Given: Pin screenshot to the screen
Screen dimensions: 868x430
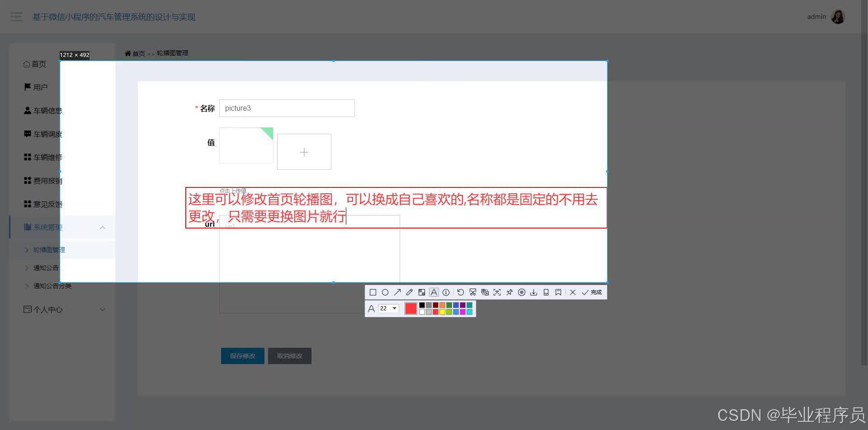Looking at the screenshot, I should (x=509, y=292).
